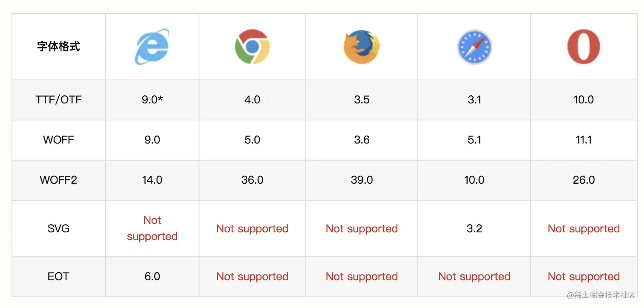
Task: Click Opera's WOFF version 11.1
Action: [584, 140]
